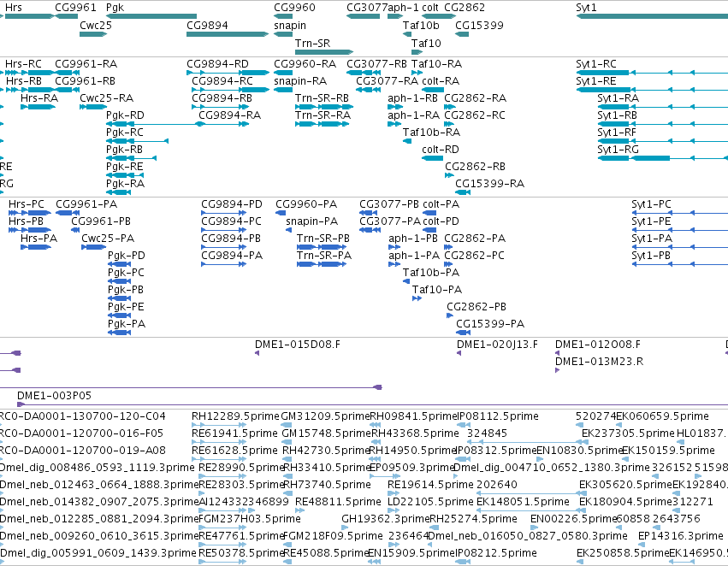
Task: Click the RE50378.5prime EST label
Action: pos(240,553)
